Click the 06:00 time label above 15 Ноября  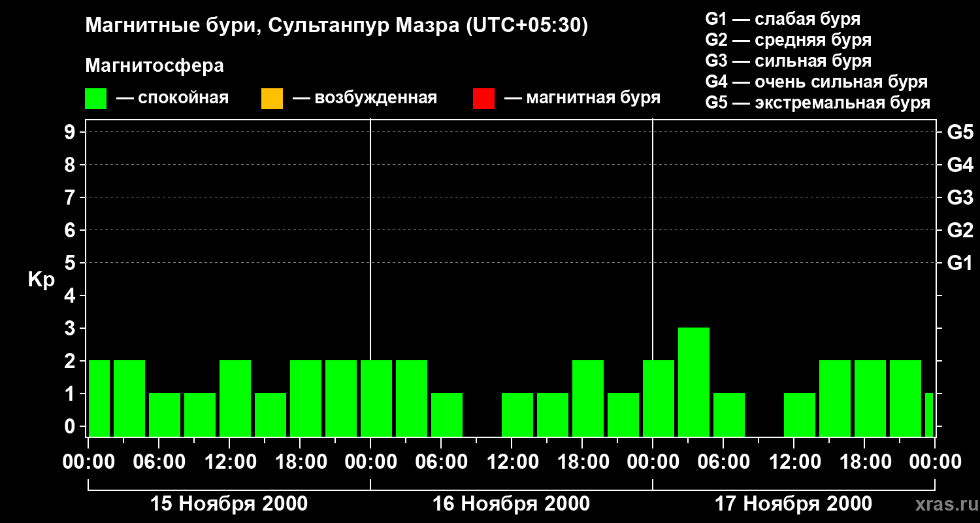click(x=159, y=462)
